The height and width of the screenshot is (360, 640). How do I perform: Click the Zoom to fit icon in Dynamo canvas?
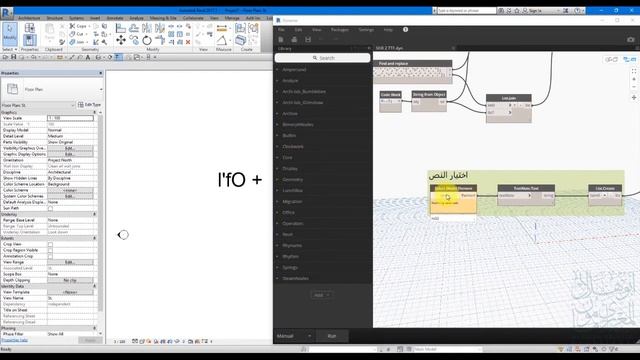tap(634, 71)
